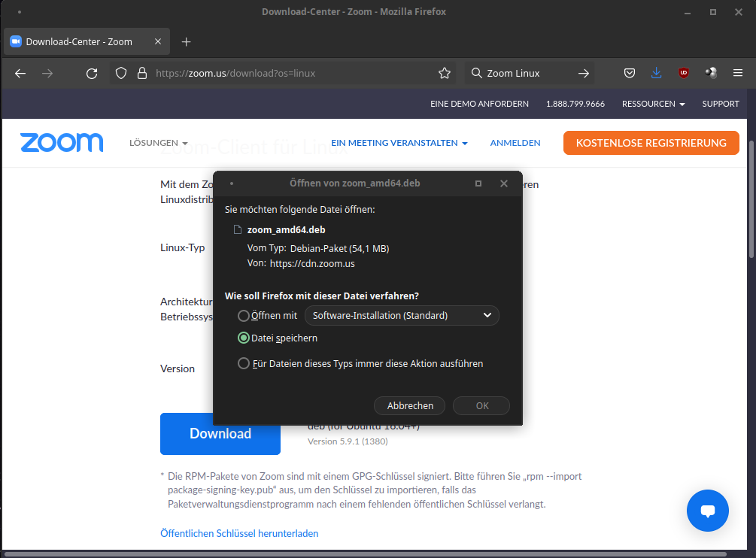Click the browser forward arrow

(47, 73)
